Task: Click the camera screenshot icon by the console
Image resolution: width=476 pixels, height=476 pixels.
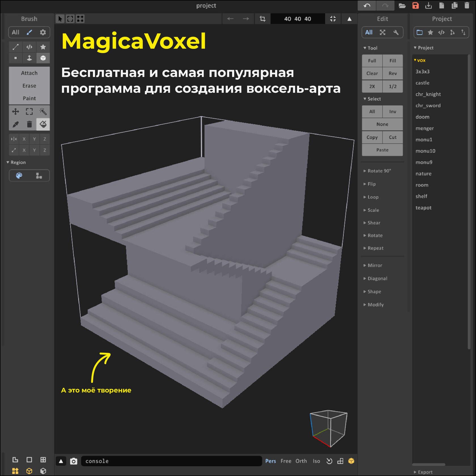Action: click(74, 461)
